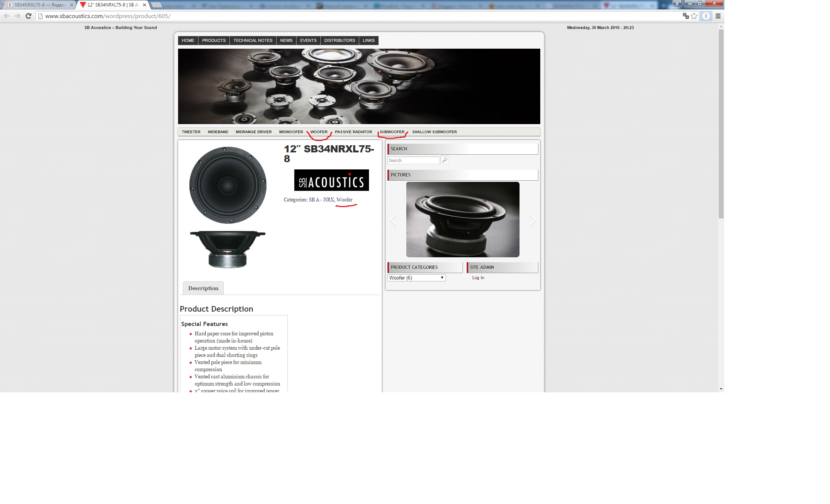This screenshot has width=830, height=504.
Task: Click the address bar URL
Action: pyautogui.click(x=108, y=16)
